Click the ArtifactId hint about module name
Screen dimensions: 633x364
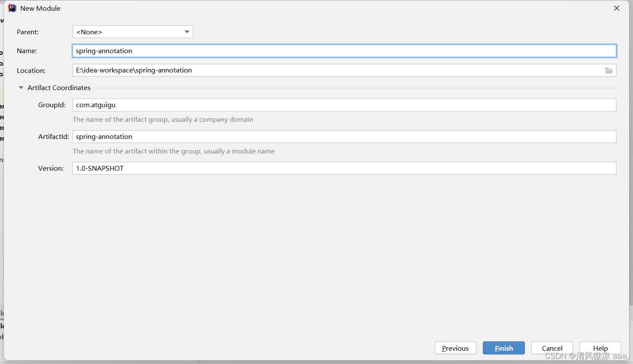(173, 151)
